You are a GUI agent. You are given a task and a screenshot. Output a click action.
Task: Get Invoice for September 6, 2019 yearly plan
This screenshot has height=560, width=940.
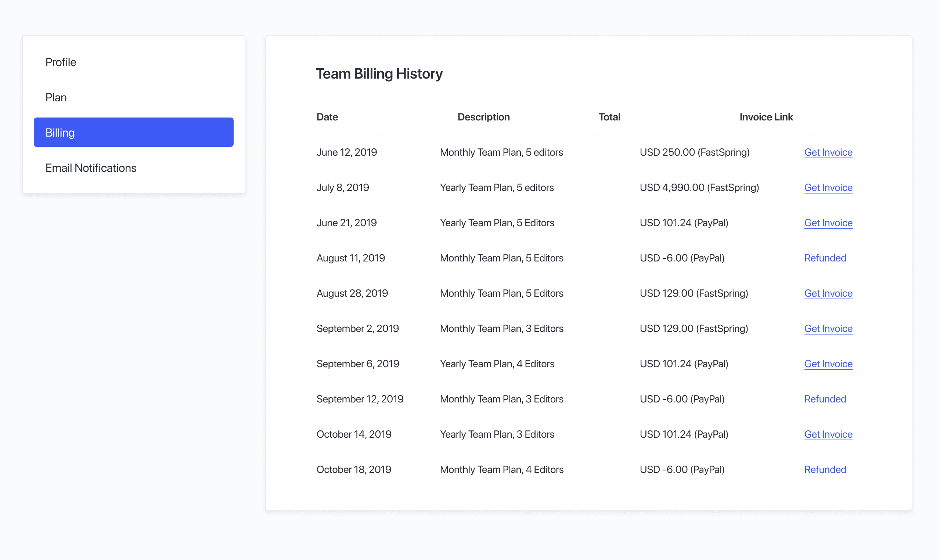coord(828,364)
